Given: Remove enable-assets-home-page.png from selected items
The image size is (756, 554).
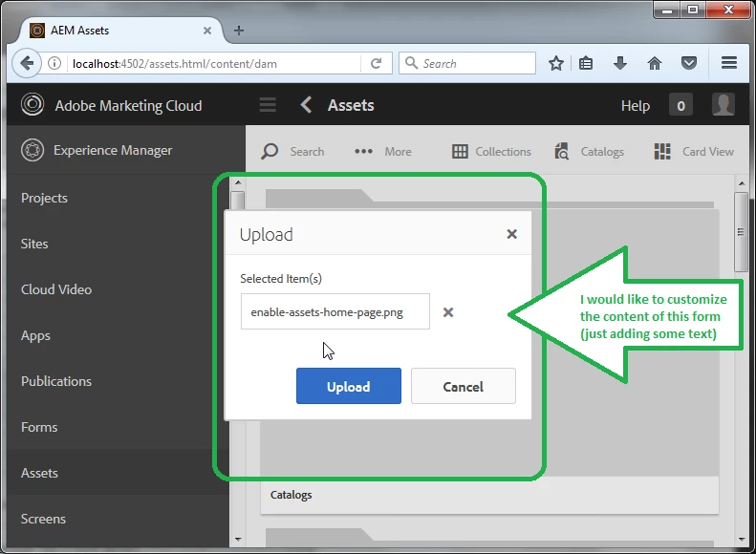Looking at the screenshot, I should (x=448, y=312).
